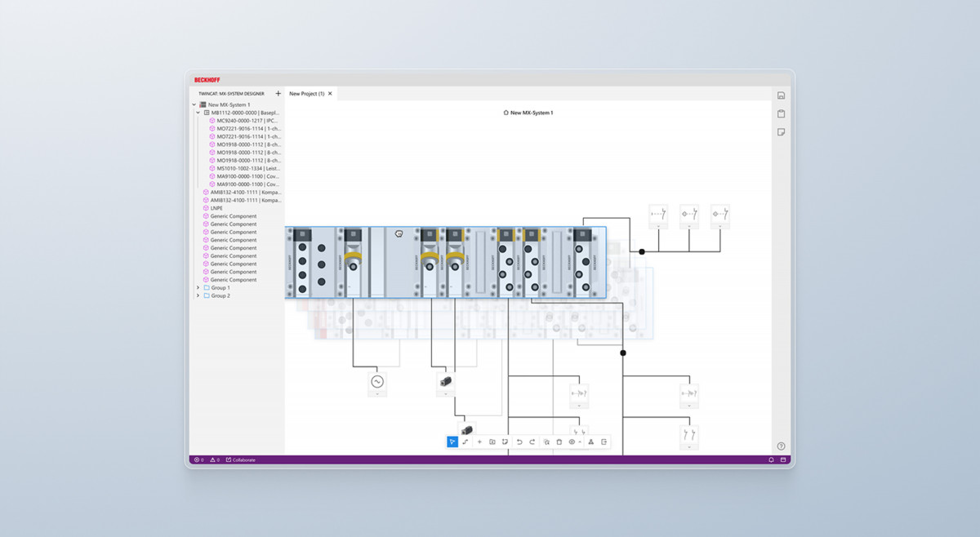Toggle the panel icon at status bar end
The height and width of the screenshot is (537, 980).
783,459
